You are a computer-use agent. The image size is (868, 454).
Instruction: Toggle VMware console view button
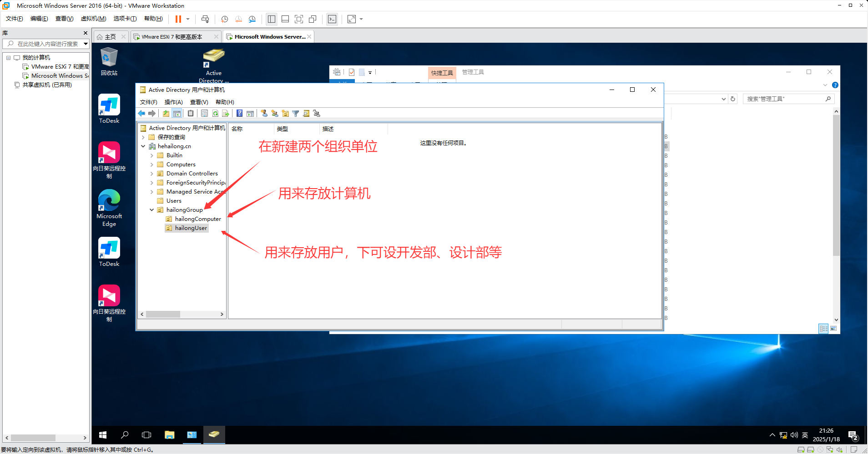[x=332, y=19]
